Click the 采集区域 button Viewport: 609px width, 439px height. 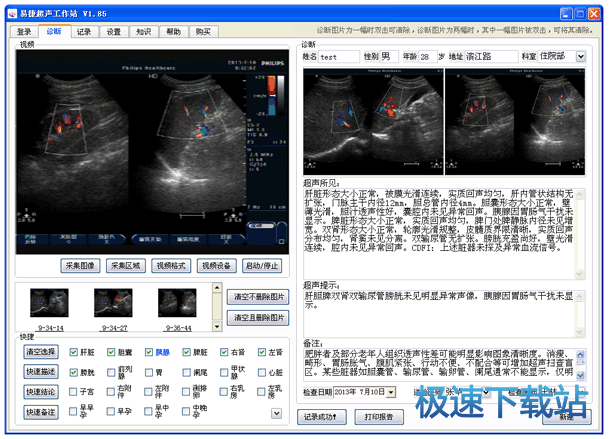[126, 266]
